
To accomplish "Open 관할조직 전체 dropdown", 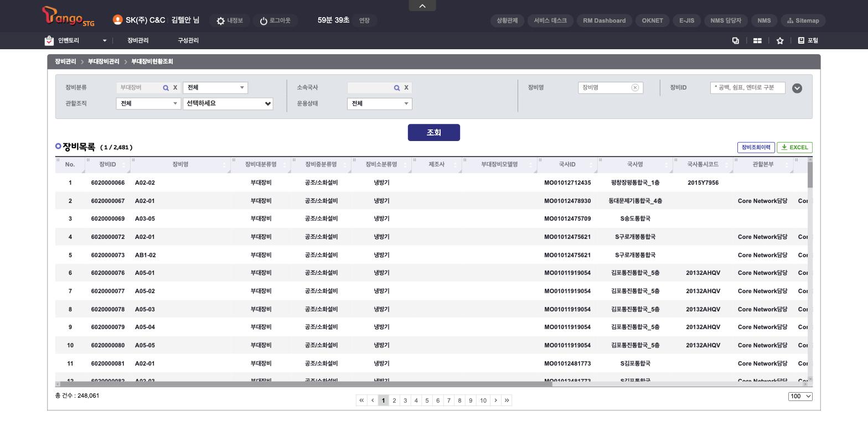I will click(148, 103).
